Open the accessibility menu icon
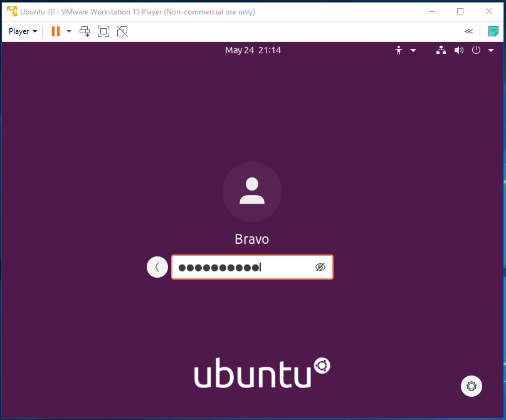Viewport: 506px width, 420px height. tap(399, 50)
